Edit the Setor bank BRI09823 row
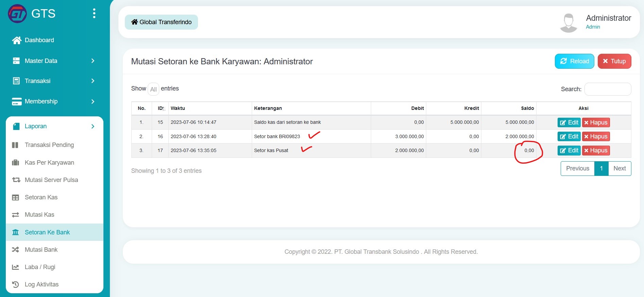Screen dimensions: 644x297 coord(569,136)
